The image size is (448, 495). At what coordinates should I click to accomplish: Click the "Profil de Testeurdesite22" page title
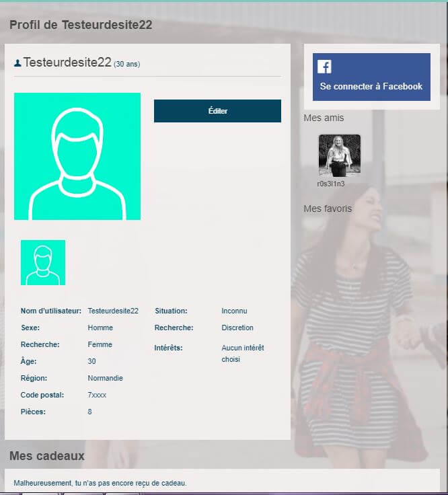pyautogui.click(x=81, y=25)
